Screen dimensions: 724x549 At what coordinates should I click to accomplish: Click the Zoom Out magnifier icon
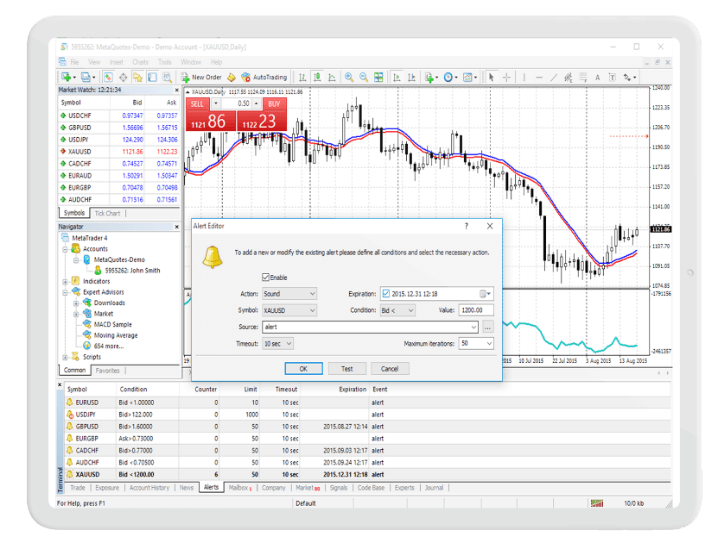pyautogui.click(x=364, y=77)
